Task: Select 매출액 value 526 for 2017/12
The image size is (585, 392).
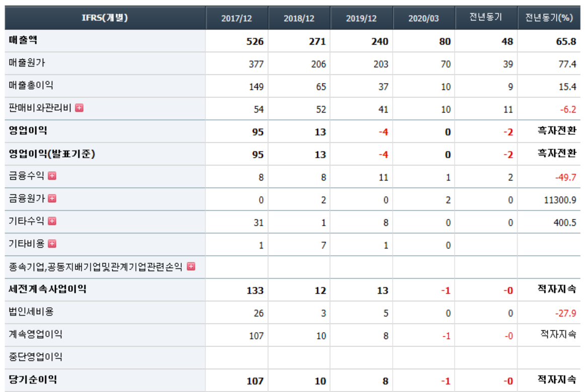Action: coord(255,41)
